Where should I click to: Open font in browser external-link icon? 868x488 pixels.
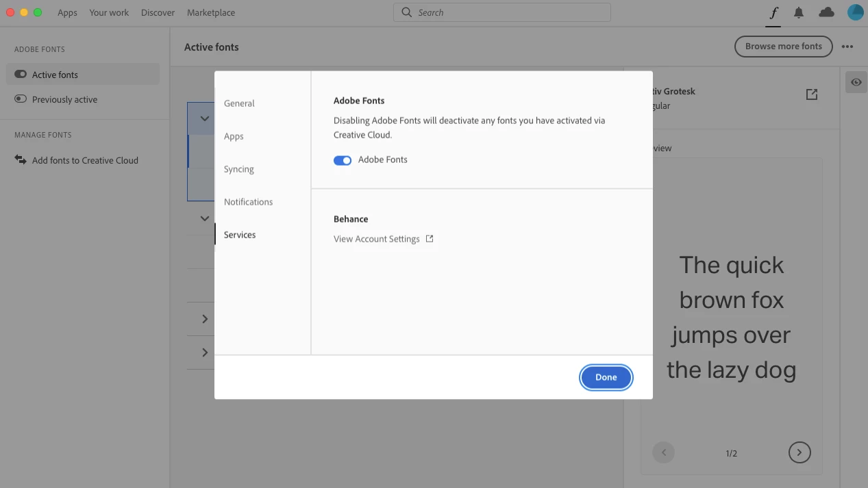[x=812, y=94]
